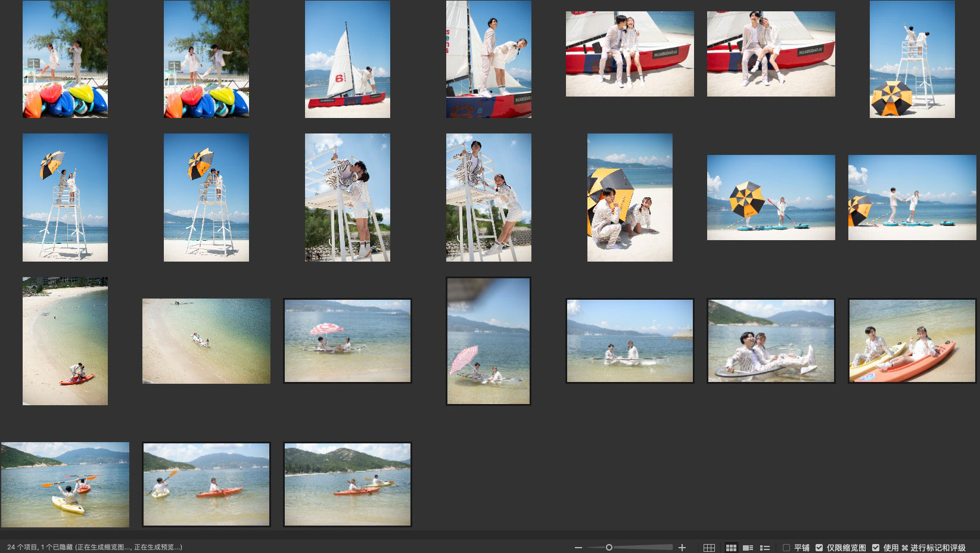Click the thumbnail size slider handle
980x553 pixels.
(x=609, y=548)
